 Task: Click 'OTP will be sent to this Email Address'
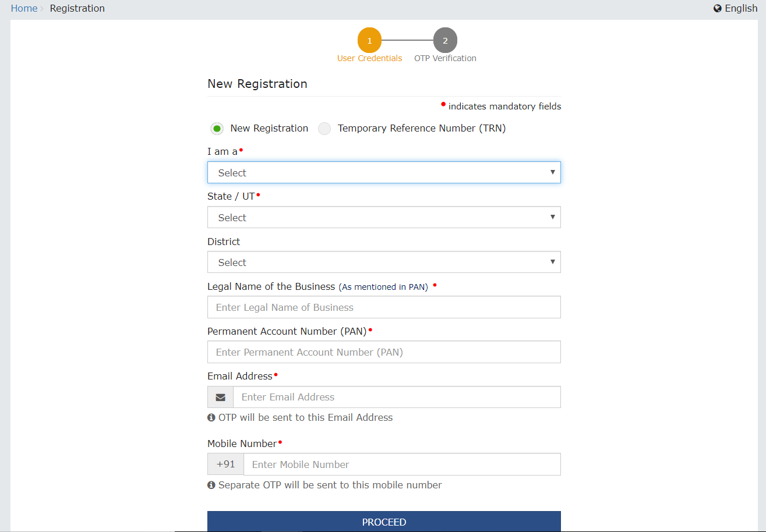305,417
